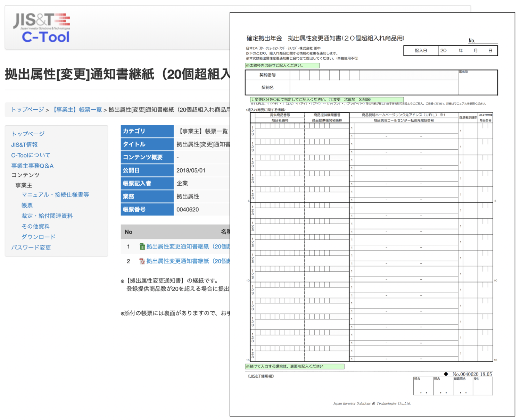Open 裁定・給付関連資料 sidebar link
521x420 pixels.
(47, 216)
